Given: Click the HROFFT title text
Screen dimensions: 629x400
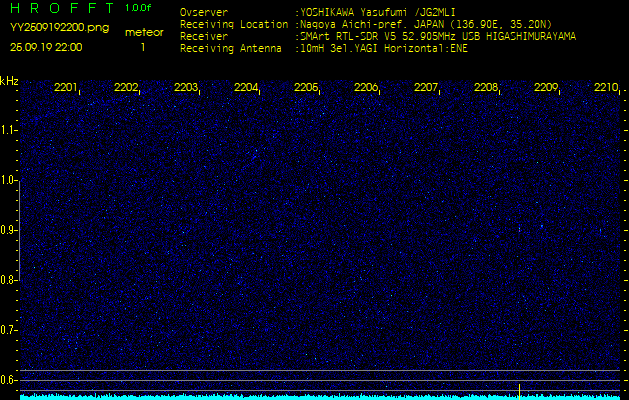Looking at the screenshot, I should [62, 8].
